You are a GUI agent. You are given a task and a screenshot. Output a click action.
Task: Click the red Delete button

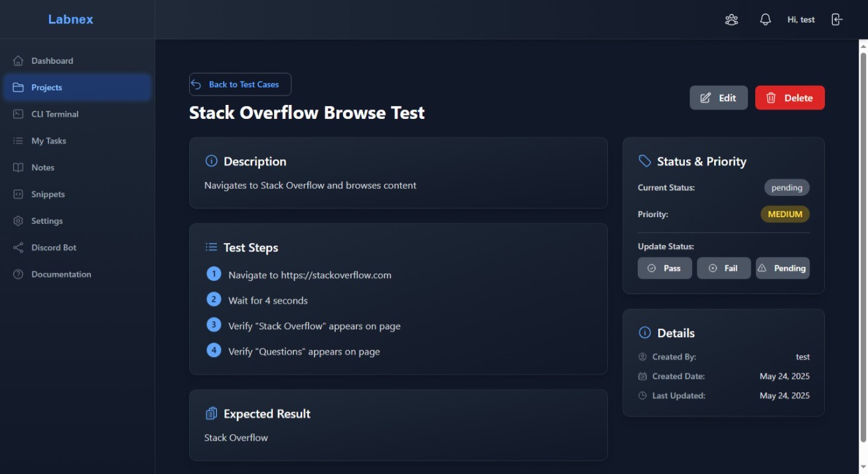tap(790, 98)
